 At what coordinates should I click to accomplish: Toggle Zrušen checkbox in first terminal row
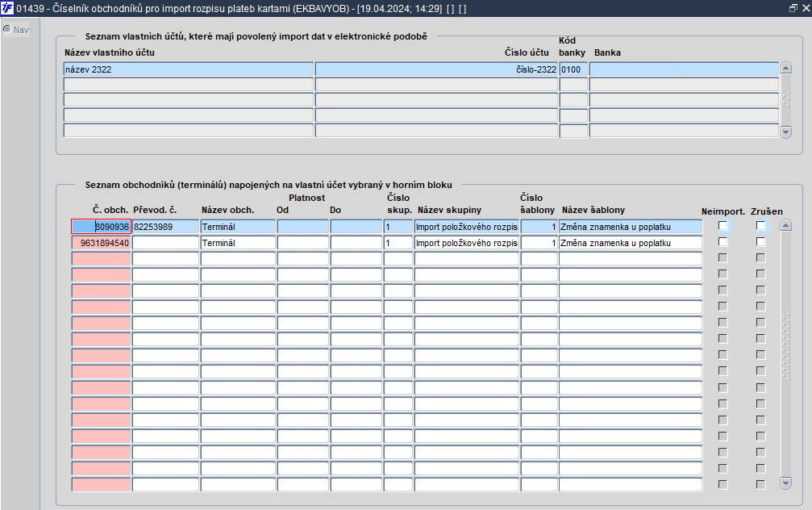pos(760,226)
